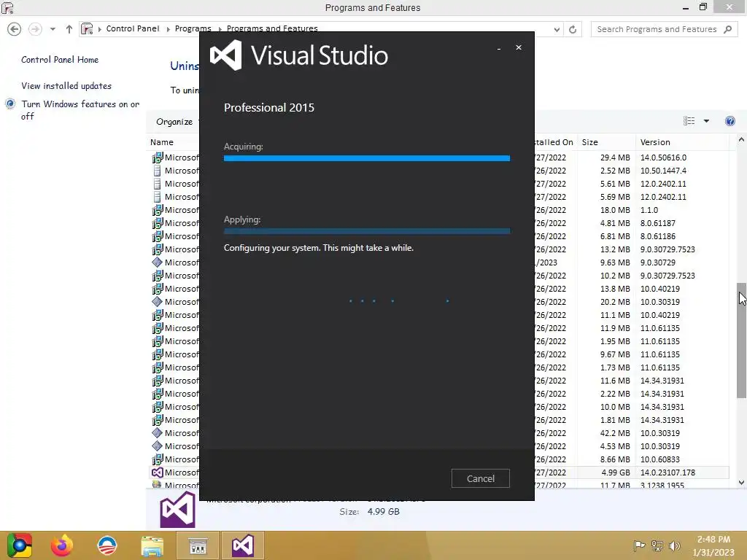Image resolution: width=747 pixels, height=560 pixels.
Task: Open Control Panel Home link
Action: pos(60,60)
